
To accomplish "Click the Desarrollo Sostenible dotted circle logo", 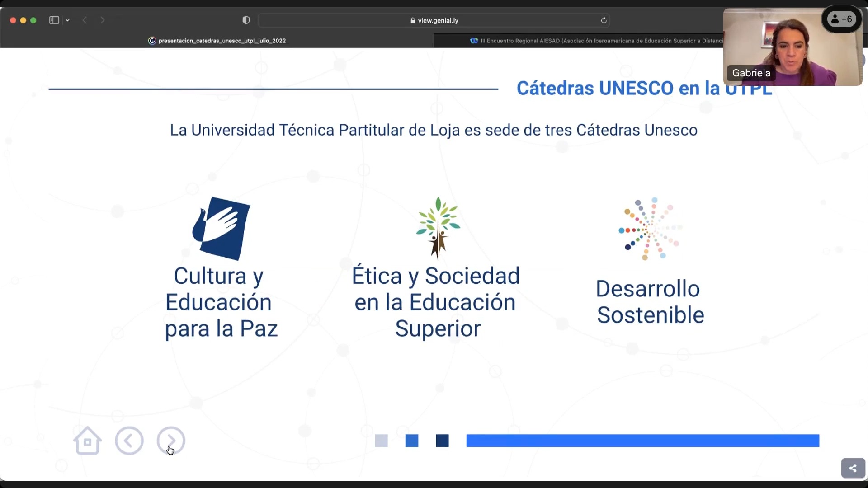I will (x=650, y=229).
